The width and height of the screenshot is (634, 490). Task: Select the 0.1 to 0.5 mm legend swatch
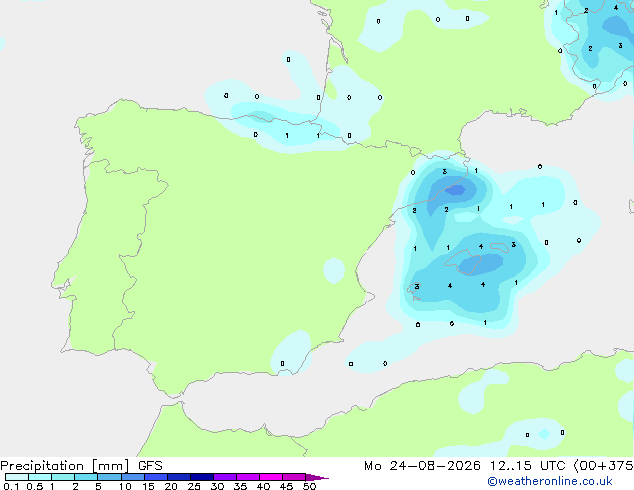(17, 477)
